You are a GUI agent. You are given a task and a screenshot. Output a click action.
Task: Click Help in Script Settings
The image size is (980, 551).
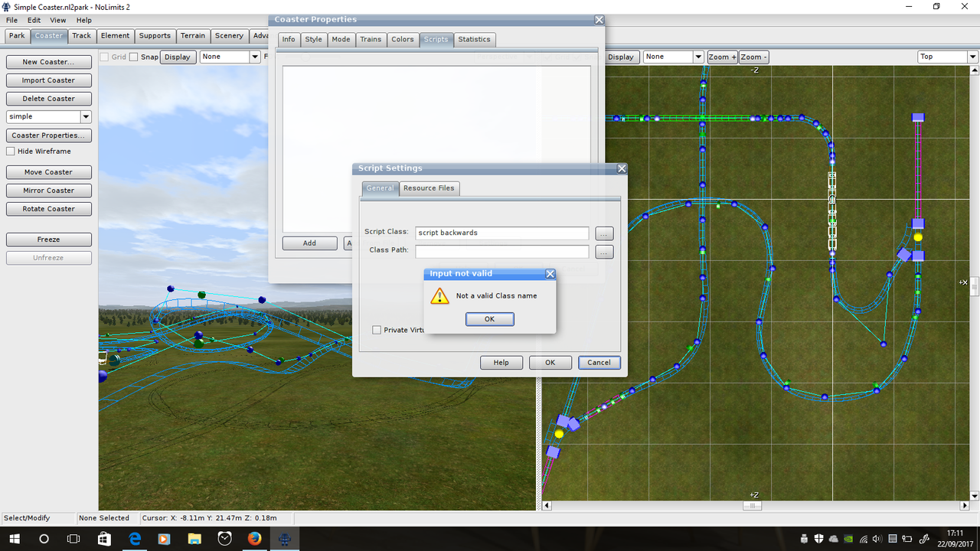[x=501, y=363]
